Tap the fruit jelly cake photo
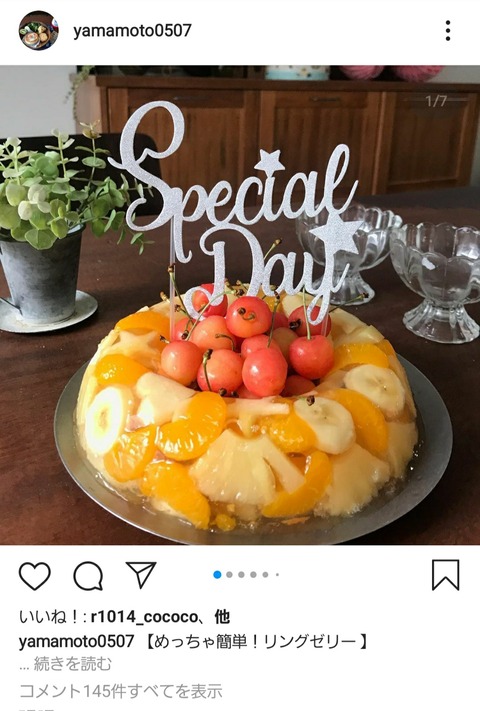The width and height of the screenshot is (480, 711). click(240, 305)
